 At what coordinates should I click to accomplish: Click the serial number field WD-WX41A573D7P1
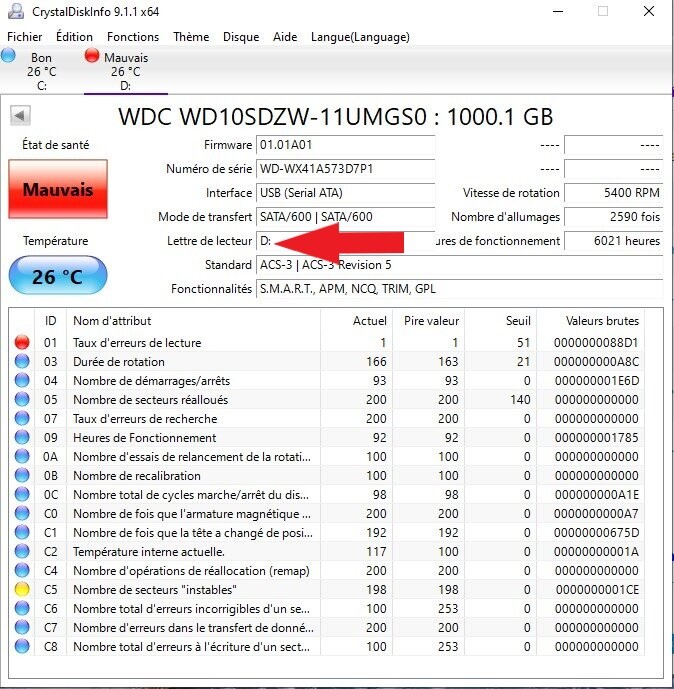click(x=345, y=169)
